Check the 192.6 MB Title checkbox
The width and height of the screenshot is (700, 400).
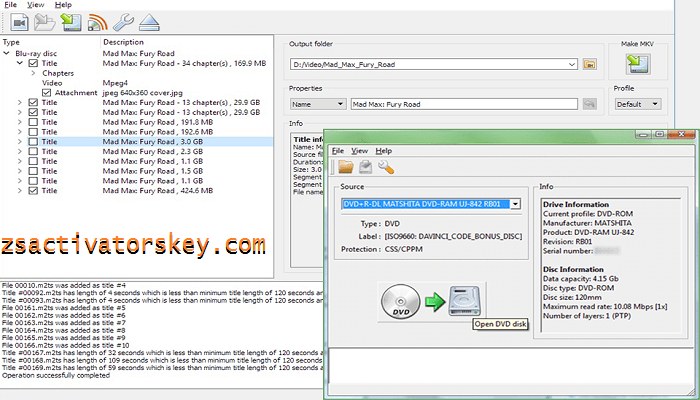pyautogui.click(x=33, y=132)
